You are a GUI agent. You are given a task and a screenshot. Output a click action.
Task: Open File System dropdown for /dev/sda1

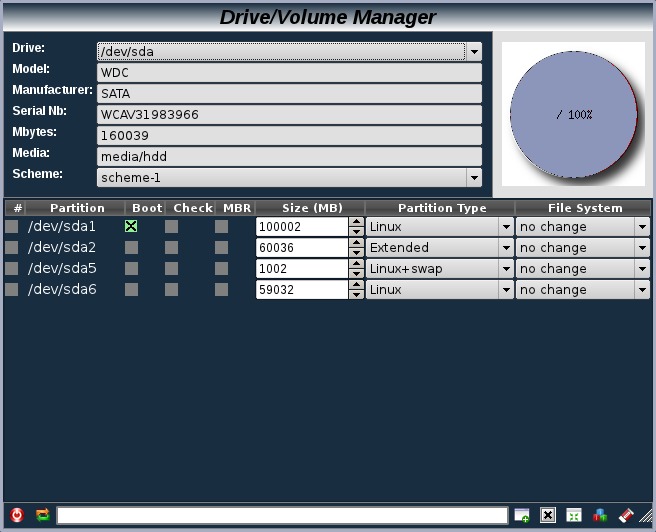(642, 227)
